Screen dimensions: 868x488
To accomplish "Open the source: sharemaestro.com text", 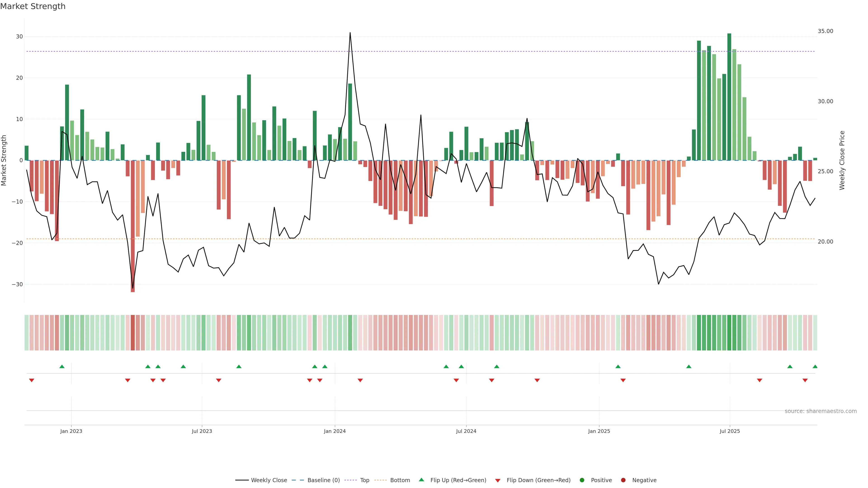I will (x=821, y=411).
